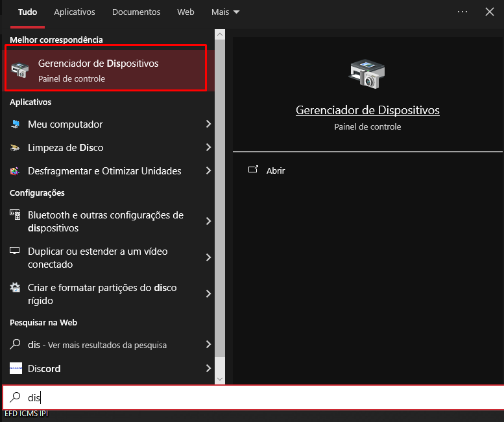Select Meu computador app result
Viewport: 504px width, 422px height.
[x=108, y=124]
